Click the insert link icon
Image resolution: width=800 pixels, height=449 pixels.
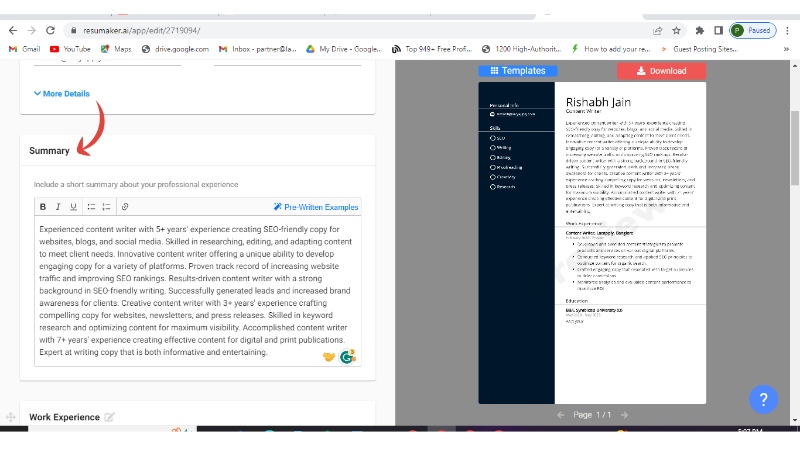[124, 207]
